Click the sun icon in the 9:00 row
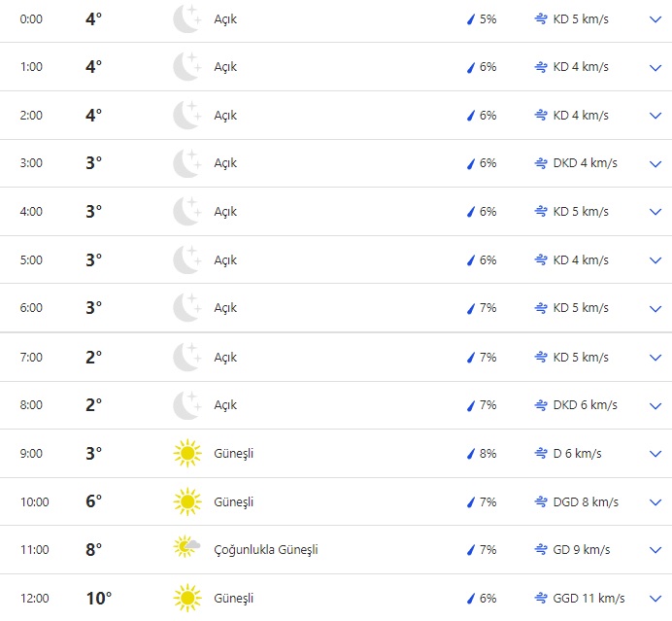The image size is (672, 621). click(x=186, y=453)
